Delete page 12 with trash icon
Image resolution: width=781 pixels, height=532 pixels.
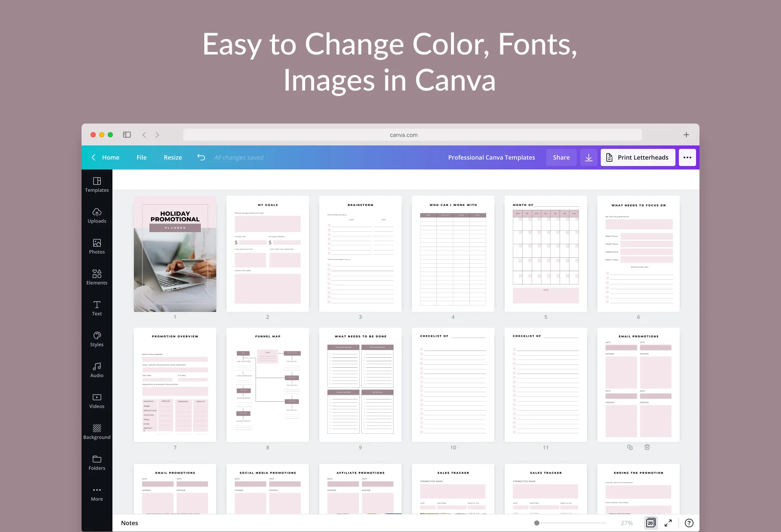(x=647, y=447)
